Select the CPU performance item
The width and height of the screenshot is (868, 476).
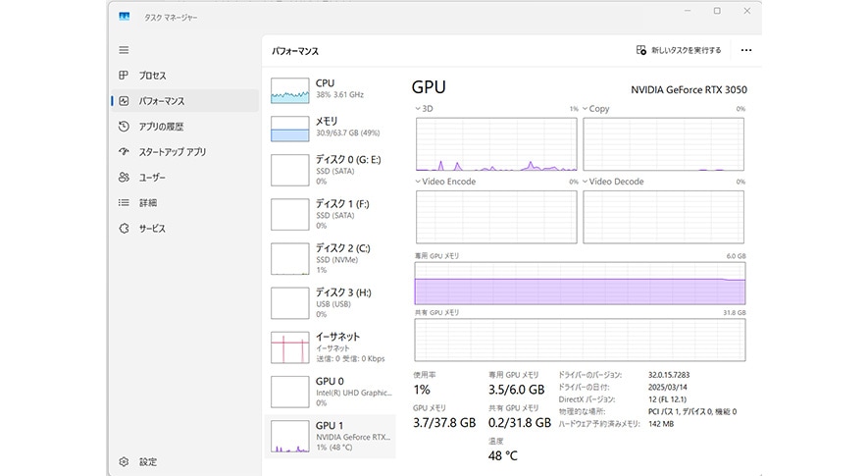click(x=330, y=89)
